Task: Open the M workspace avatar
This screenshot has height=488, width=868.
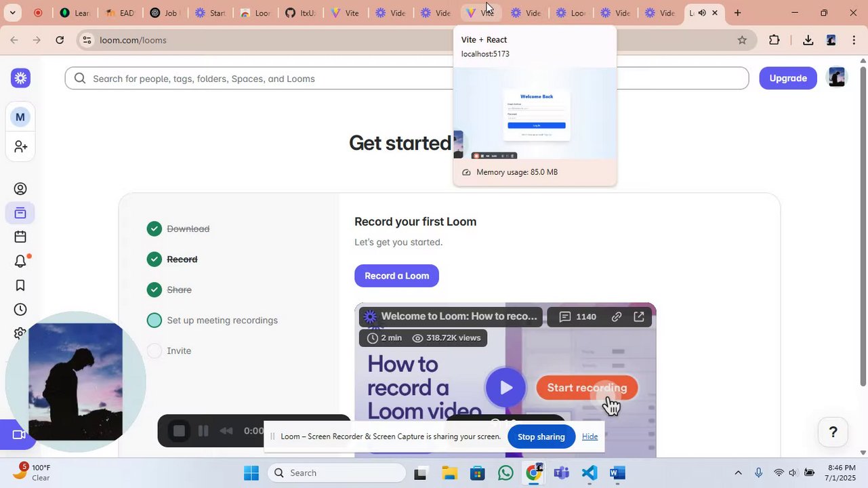Action: [x=20, y=117]
